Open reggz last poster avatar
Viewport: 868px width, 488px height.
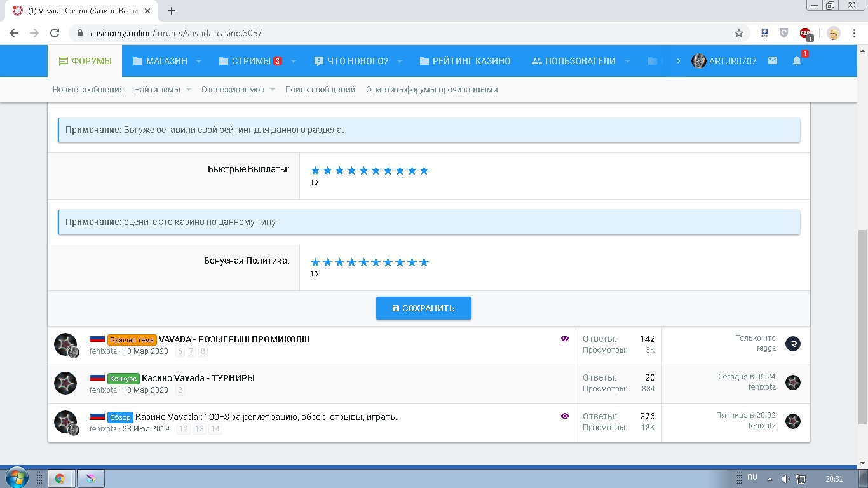(793, 344)
